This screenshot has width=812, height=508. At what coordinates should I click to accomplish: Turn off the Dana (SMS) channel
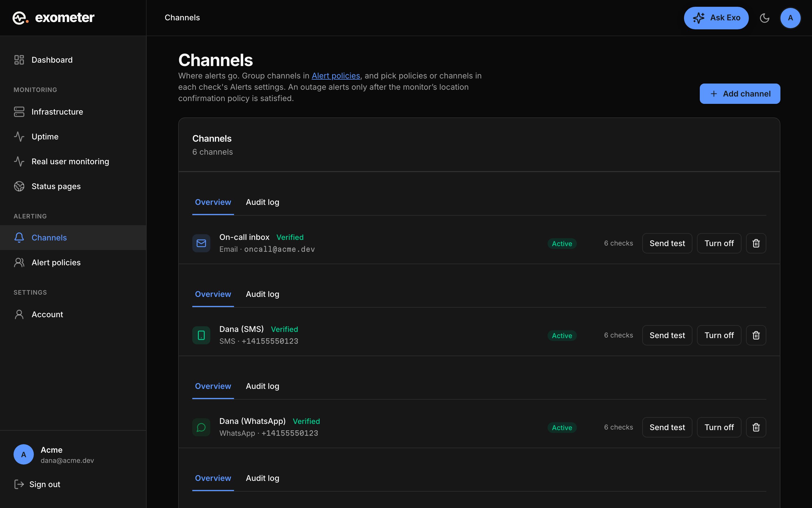(719, 335)
